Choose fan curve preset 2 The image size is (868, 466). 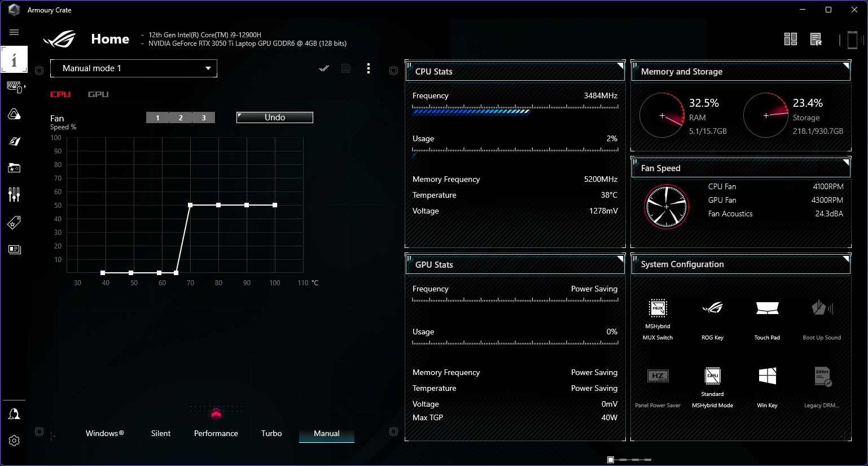[x=181, y=117]
